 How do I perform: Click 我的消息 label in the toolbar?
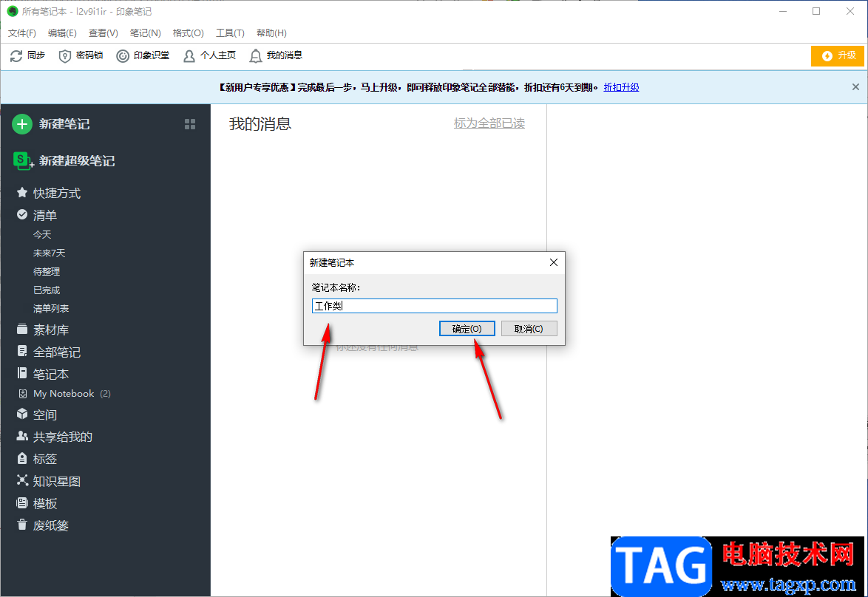point(285,55)
